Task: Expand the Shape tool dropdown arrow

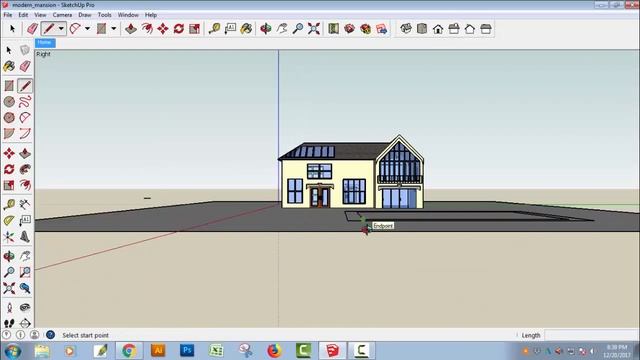Action: 113,29
